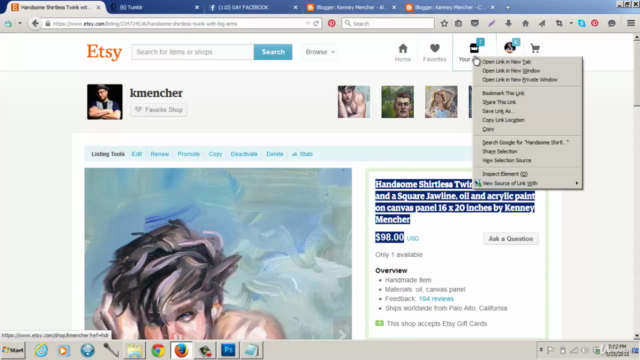Click the Etsy logo

click(x=104, y=52)
